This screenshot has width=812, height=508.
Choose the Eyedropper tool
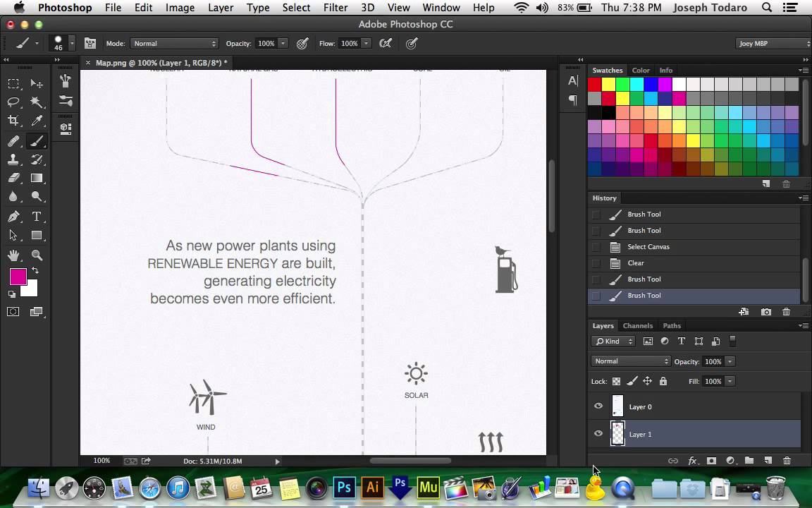(36, 121)
